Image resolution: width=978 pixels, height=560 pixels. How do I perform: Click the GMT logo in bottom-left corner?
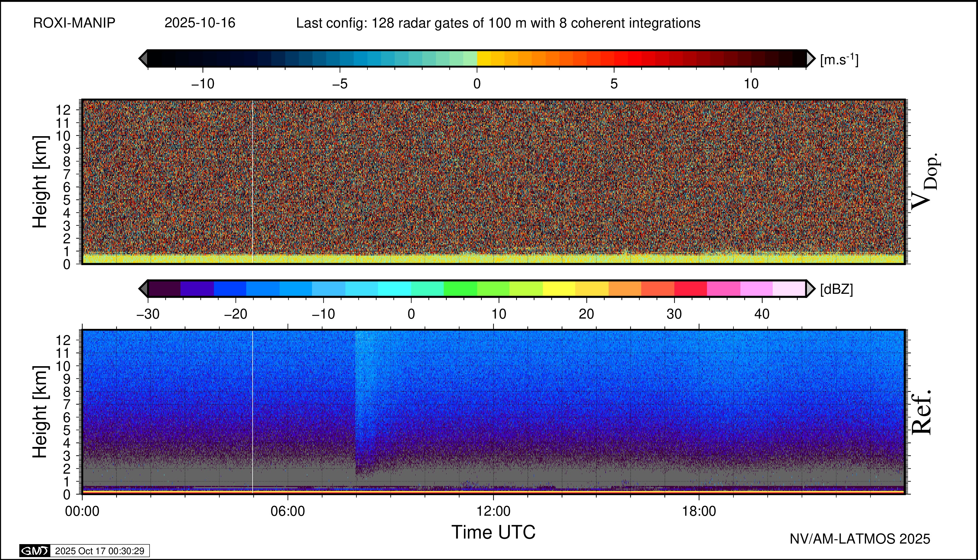coord(35,551)
